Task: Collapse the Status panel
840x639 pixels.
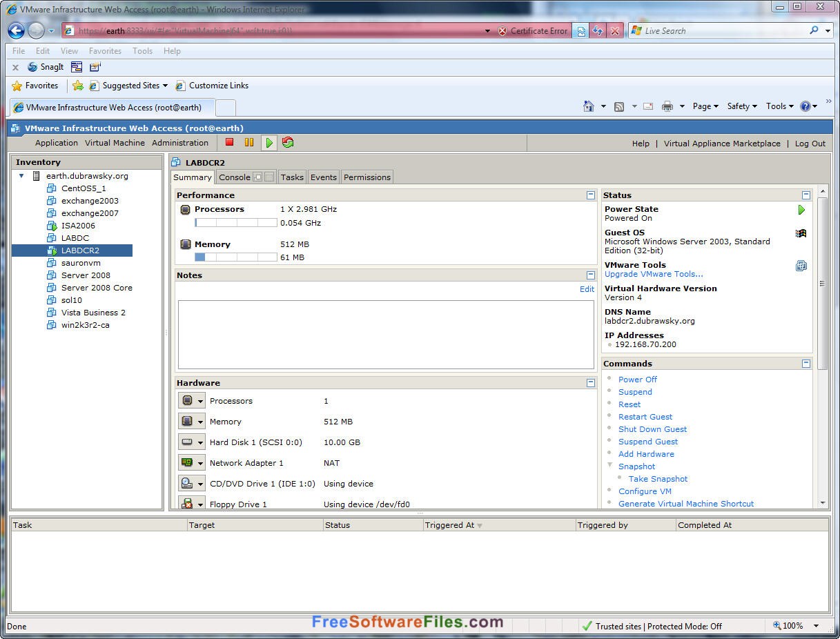Action: 805,195
